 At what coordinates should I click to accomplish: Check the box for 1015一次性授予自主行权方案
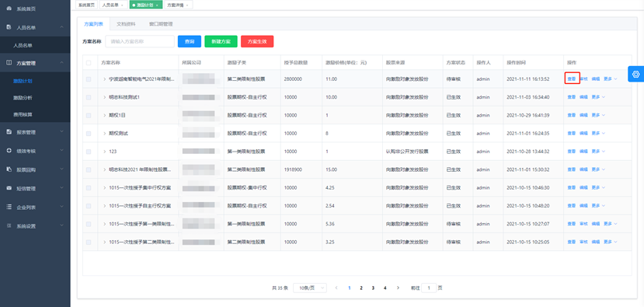coord(89,206)
